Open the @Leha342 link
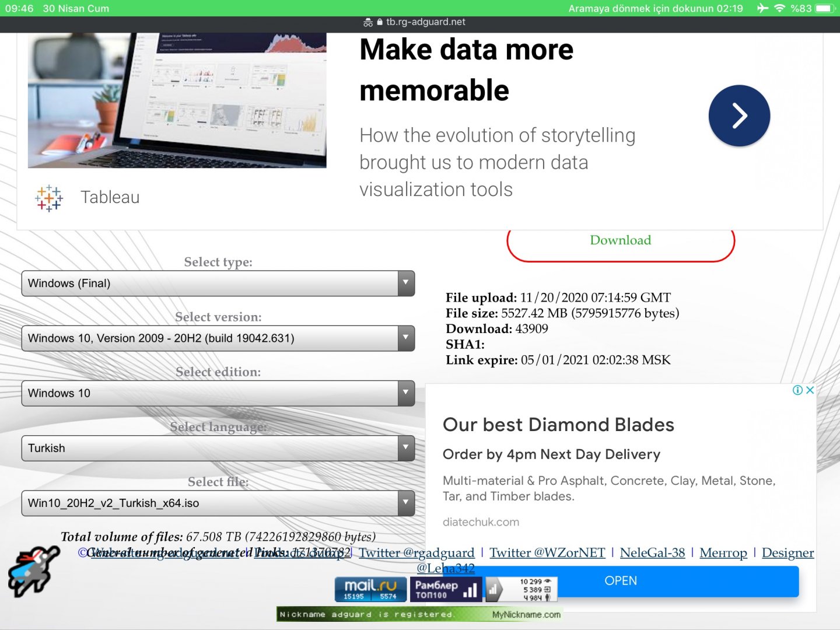The image size is (840, 630). (446, 568)
